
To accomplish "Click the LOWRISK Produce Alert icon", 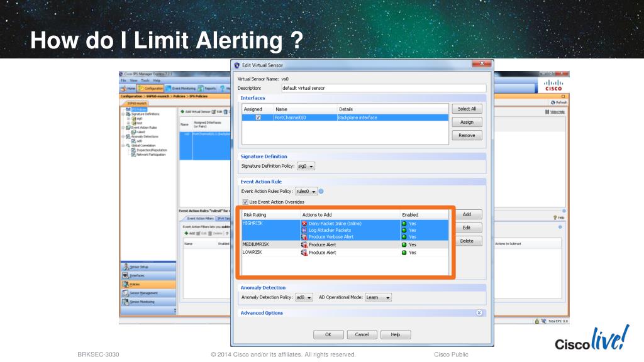I will 304,253.
